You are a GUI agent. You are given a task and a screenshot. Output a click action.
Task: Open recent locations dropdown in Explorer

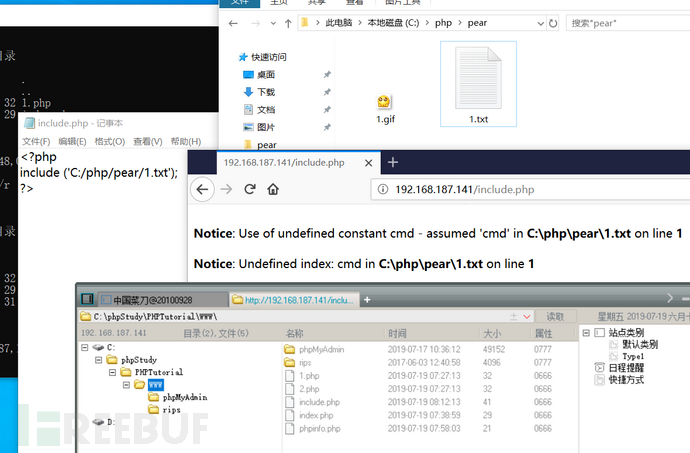pyautogui.click(x=273, y=23)
